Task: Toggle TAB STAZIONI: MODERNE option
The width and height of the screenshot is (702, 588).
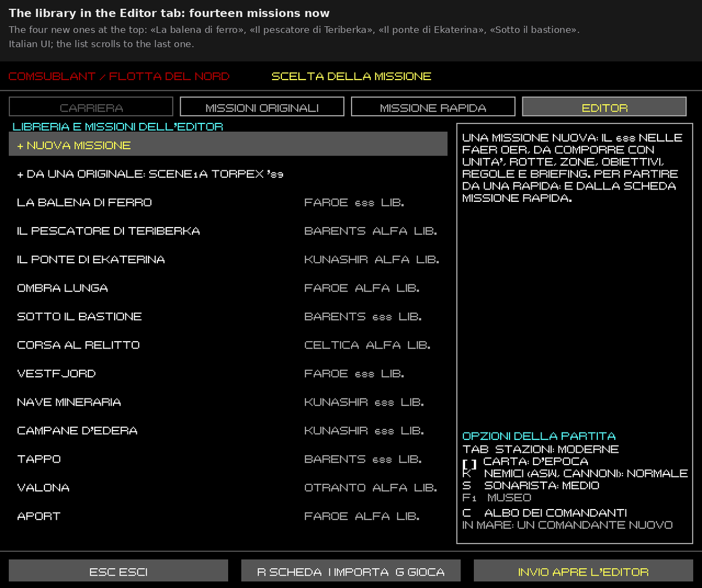Action: coord(541,449)
